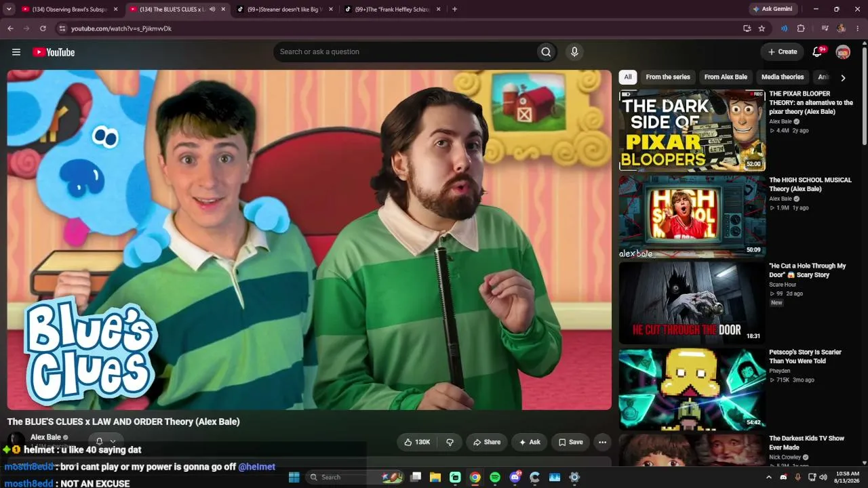
Task: Click the YouTube search input field
Action: [x=405, y=52]
